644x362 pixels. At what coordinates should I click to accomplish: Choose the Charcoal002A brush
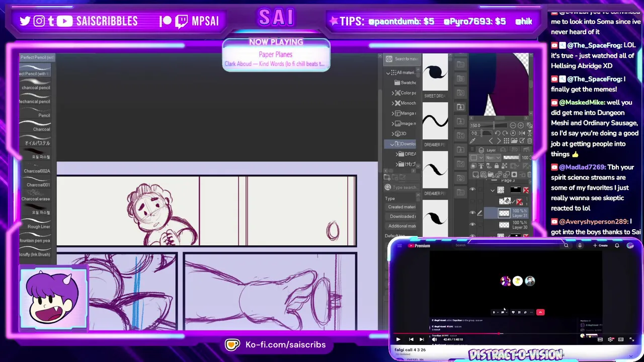pyautogui.click(x=35, y=167)
